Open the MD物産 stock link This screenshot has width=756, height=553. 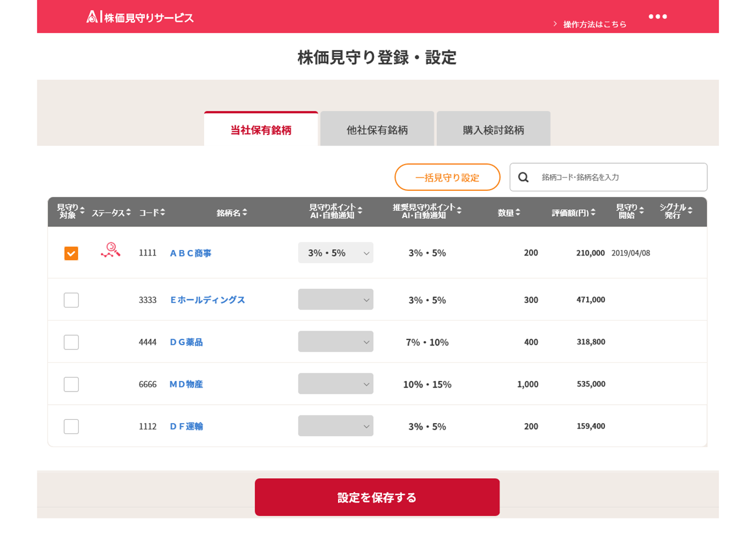[186, 384]
